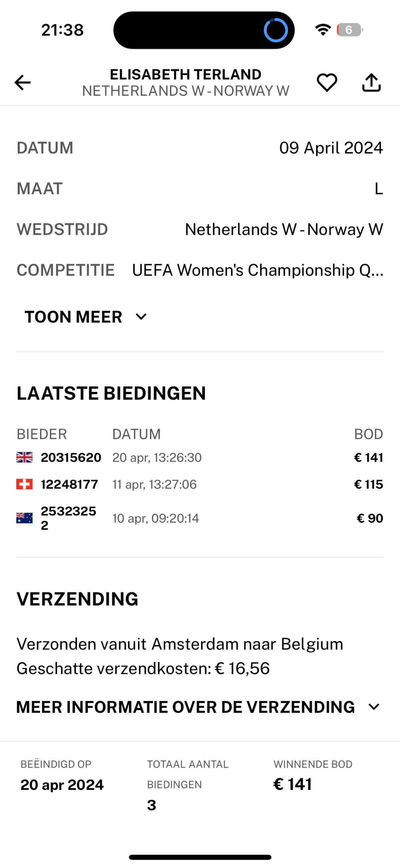Tap the blue loading ring in Dynamic Island
The height and width of the screenshot is (868, 400).
[x=276, y=30]
